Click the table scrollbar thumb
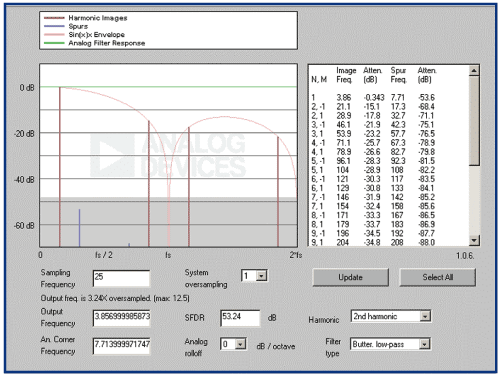 point(474,120)
